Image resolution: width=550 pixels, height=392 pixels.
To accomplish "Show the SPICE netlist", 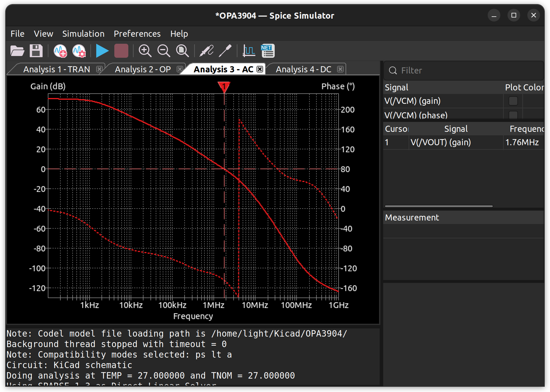I will point(268,51).
